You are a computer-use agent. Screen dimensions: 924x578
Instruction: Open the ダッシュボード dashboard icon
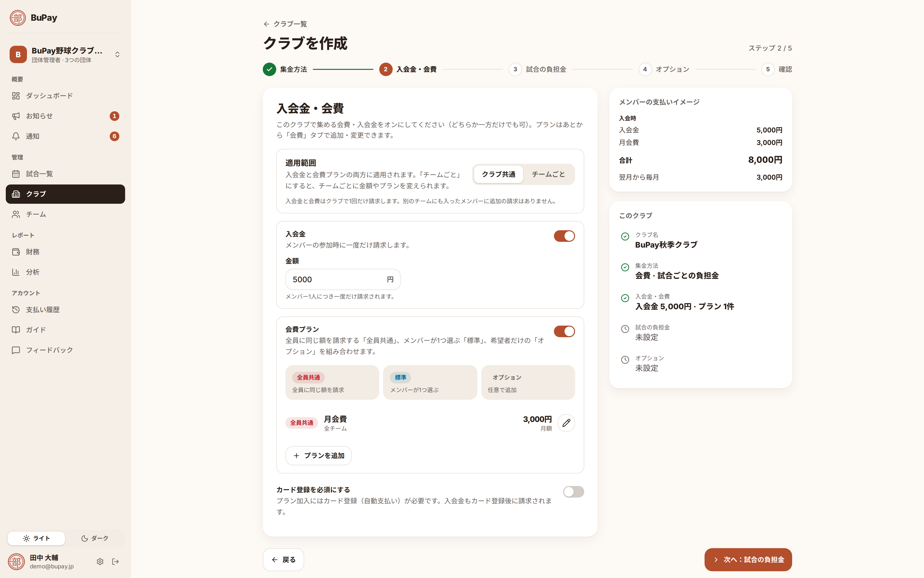16,96
